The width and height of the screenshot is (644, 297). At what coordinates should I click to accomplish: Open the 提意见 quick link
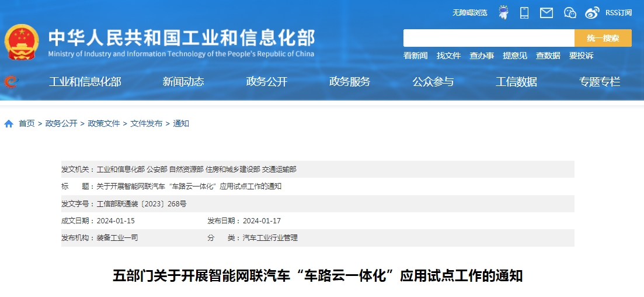(515, 56)
